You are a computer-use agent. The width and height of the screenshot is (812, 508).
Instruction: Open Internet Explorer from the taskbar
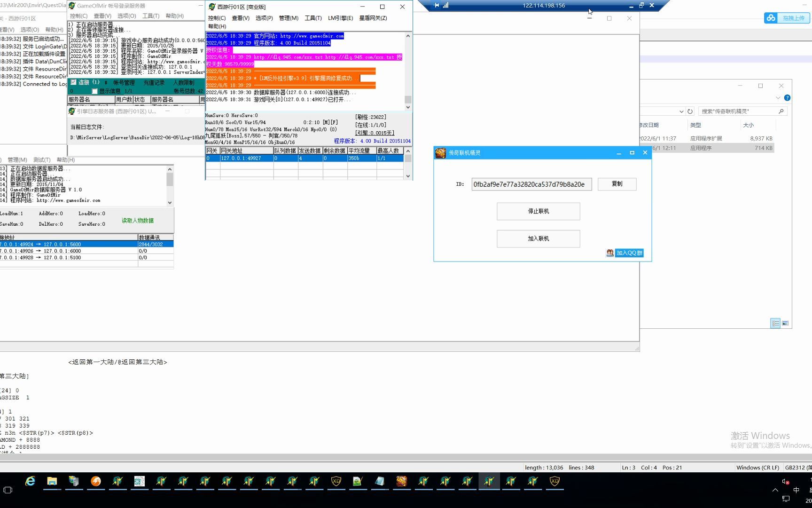point(30,481)
